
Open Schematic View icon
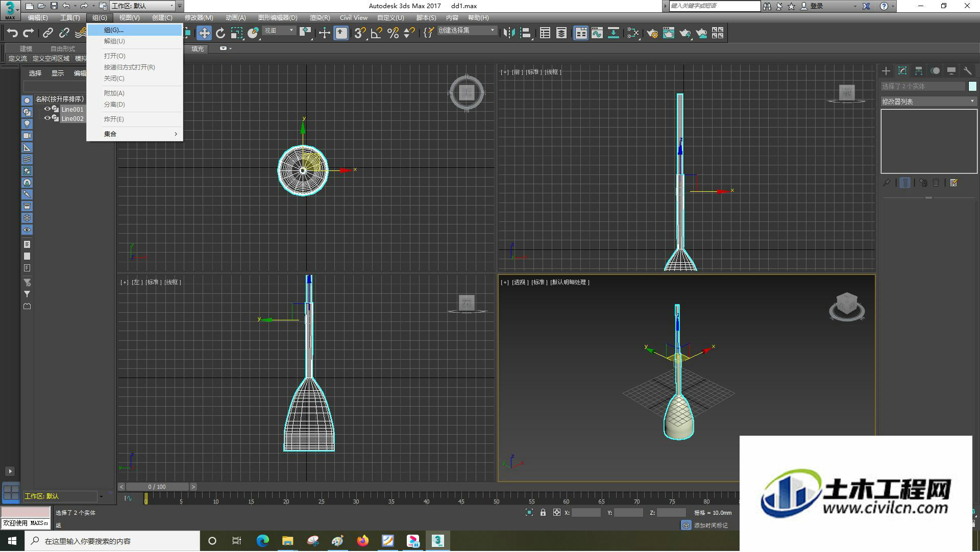[614, 33]
